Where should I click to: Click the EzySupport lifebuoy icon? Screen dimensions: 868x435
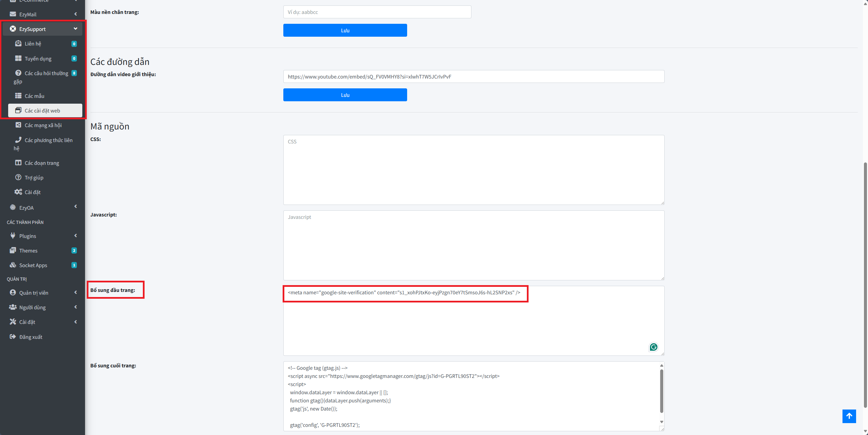[x=13, y=29]
